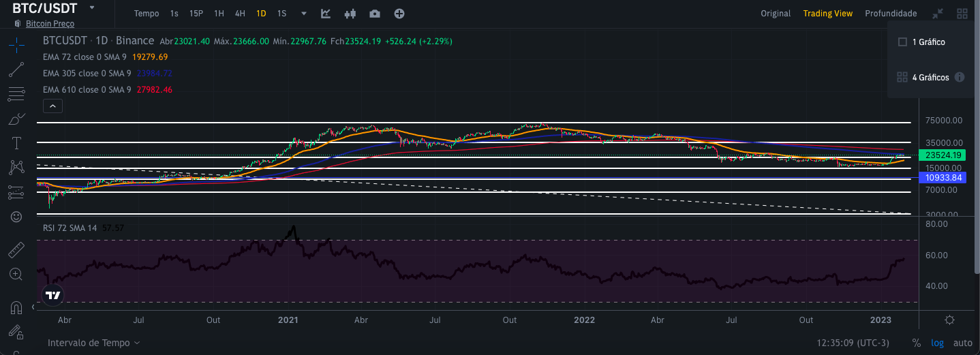Toggle percentage scale mode
The image size is (980, 355).
[917, 343]
